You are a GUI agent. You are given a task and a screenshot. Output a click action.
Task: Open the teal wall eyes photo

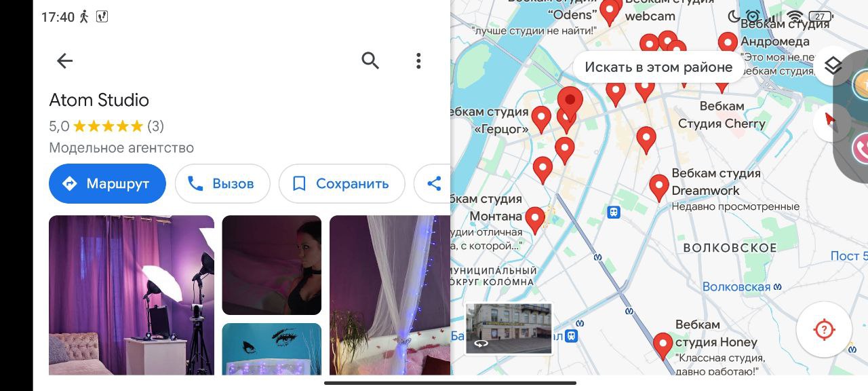coord(272,349)
